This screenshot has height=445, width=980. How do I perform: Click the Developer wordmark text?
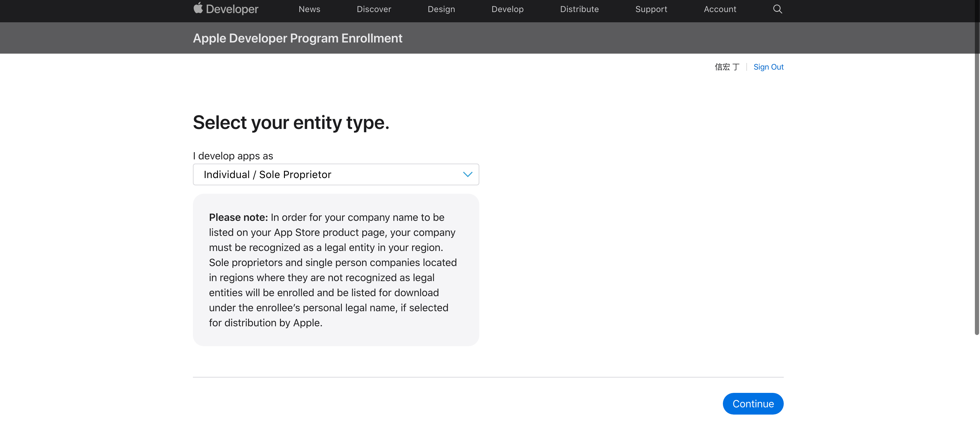coord(232,9)
